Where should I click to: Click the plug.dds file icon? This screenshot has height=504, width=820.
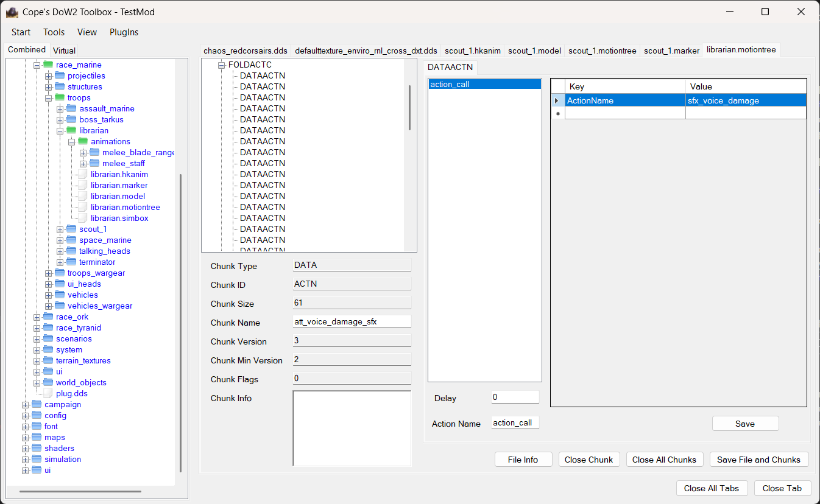pyautogui.click(x=48, y=393)
